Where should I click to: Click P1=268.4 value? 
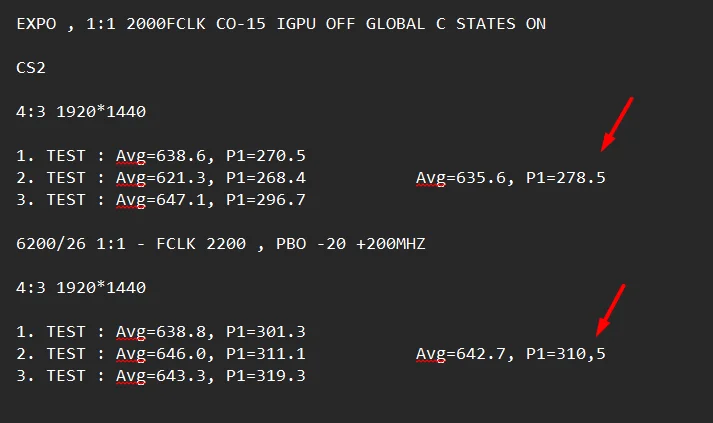click(266, 178)
